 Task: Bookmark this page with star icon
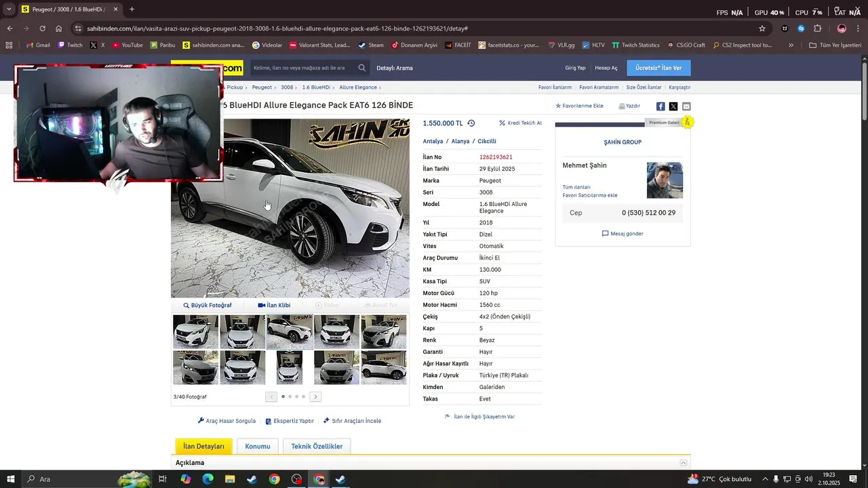[762, 28]
